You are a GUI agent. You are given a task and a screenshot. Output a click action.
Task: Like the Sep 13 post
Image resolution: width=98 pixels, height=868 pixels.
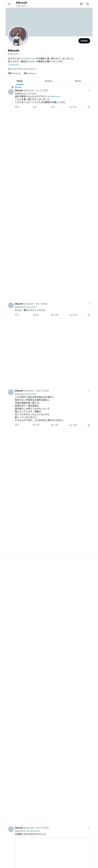53,425
